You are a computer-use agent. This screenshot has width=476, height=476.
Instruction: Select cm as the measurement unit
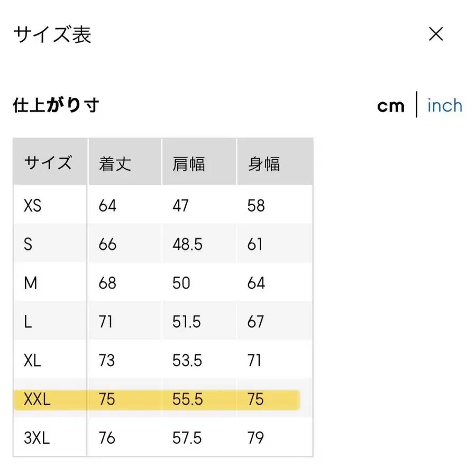(391, 106)
